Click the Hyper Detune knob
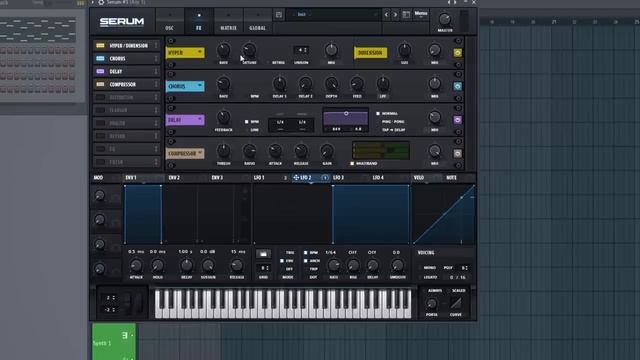 [x=249, y=51]
